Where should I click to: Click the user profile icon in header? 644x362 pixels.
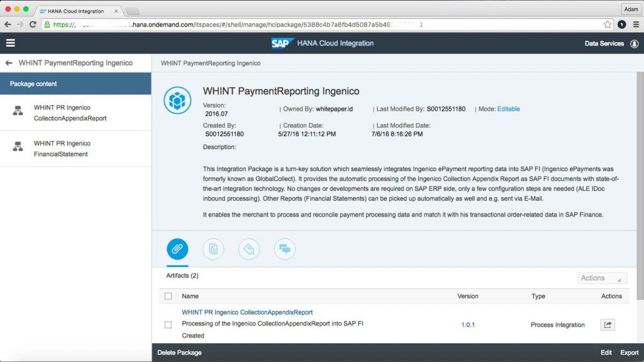point(634,43)
